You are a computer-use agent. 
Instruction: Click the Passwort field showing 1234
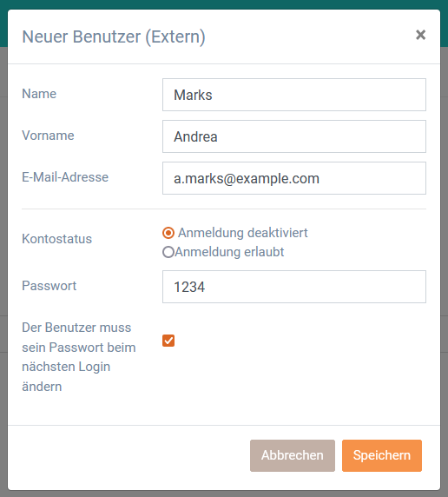pos(294,287)
